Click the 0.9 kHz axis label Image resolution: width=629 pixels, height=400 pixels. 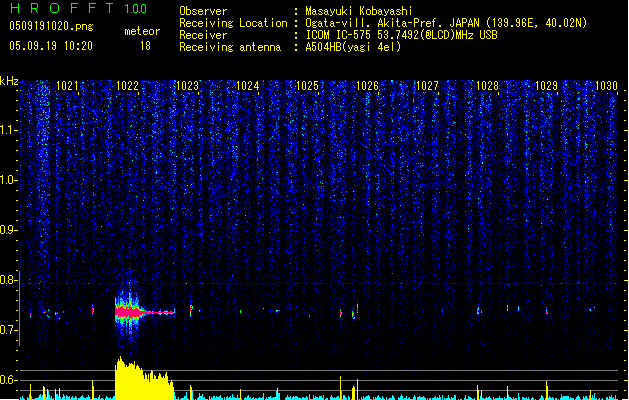[x=9, y=230]
